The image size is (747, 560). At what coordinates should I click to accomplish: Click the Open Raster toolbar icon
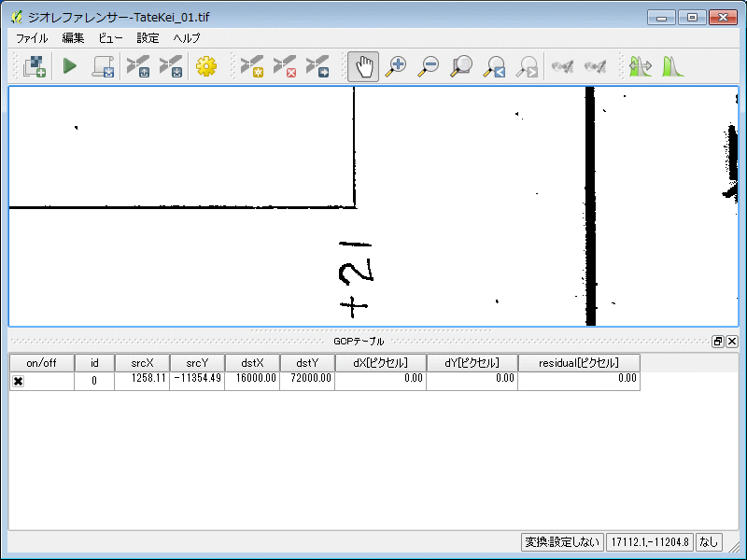pyautogui.click(x=35, y=66)
